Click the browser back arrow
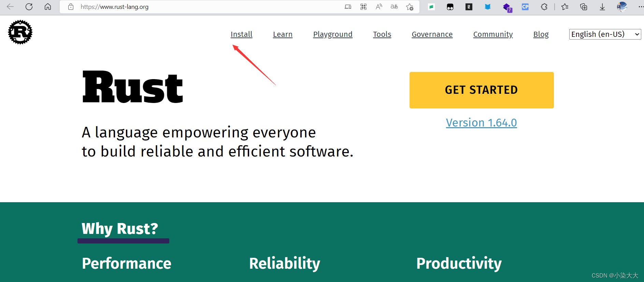Image resolution: width=644 pixels, height=282 pixels. click(10, 7)
